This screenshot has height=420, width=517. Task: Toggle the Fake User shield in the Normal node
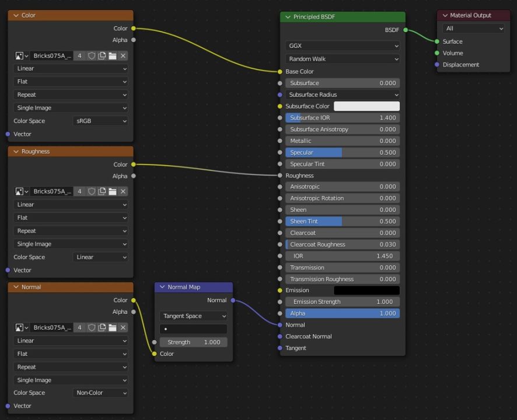click(x=92, y=327)
